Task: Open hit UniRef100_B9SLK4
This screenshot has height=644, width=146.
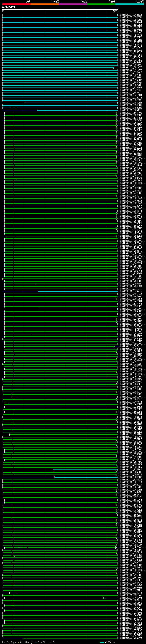Action: tap(131, 25)
